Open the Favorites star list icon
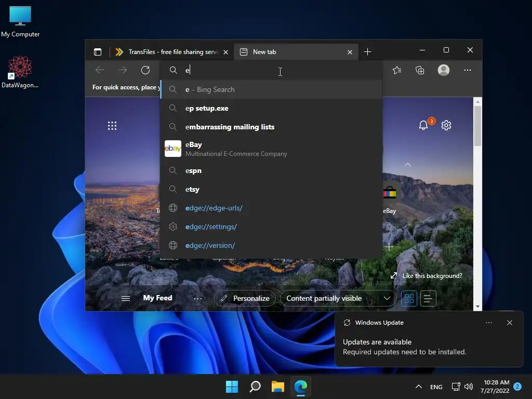This screenshot has height=399, width=532. click(x=397, y=70)
